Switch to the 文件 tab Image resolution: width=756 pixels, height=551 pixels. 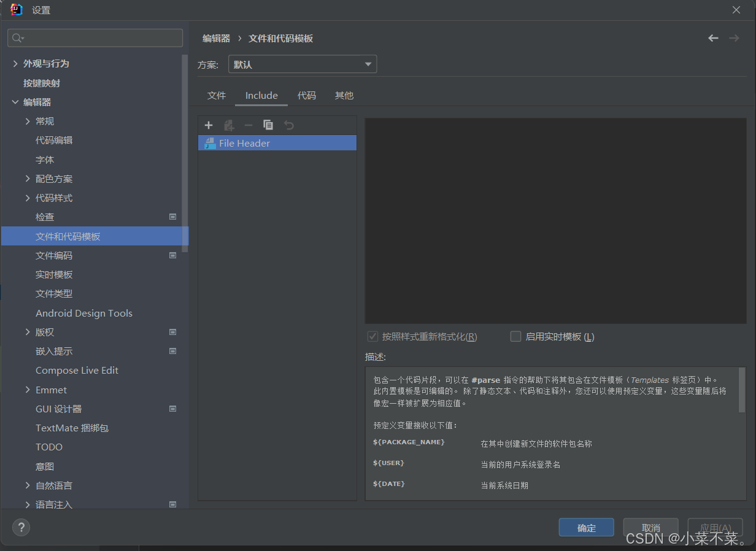[x=217, y=96]
